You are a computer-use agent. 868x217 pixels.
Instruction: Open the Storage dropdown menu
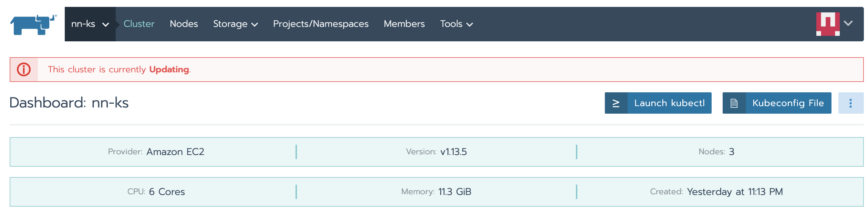(x=235, y=24)
